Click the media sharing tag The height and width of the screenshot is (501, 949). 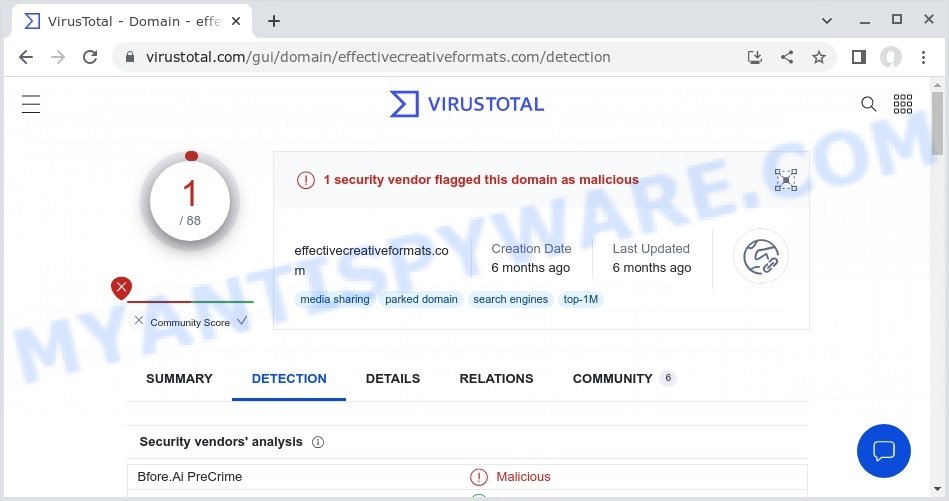pyautogui.click(x=335, y=300)
